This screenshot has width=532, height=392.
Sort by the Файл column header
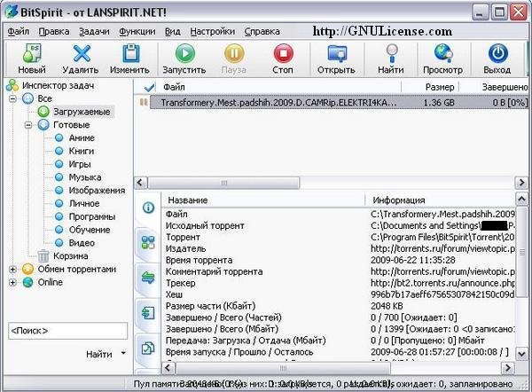(x=174, y=87)
